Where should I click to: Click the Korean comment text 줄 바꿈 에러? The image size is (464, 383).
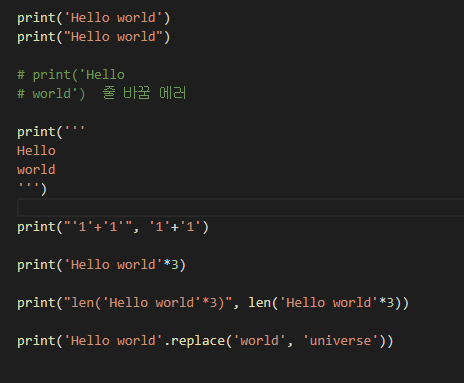tap(144, 93)
